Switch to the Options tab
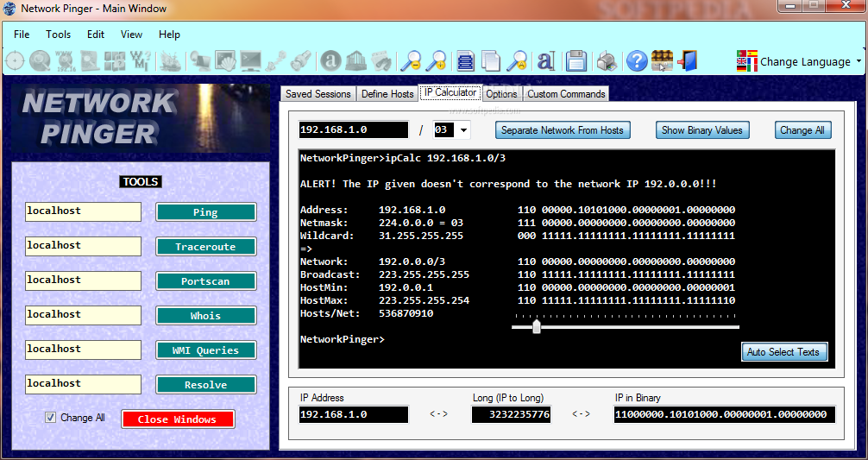The image size is (868, 460). pos(501,94)
